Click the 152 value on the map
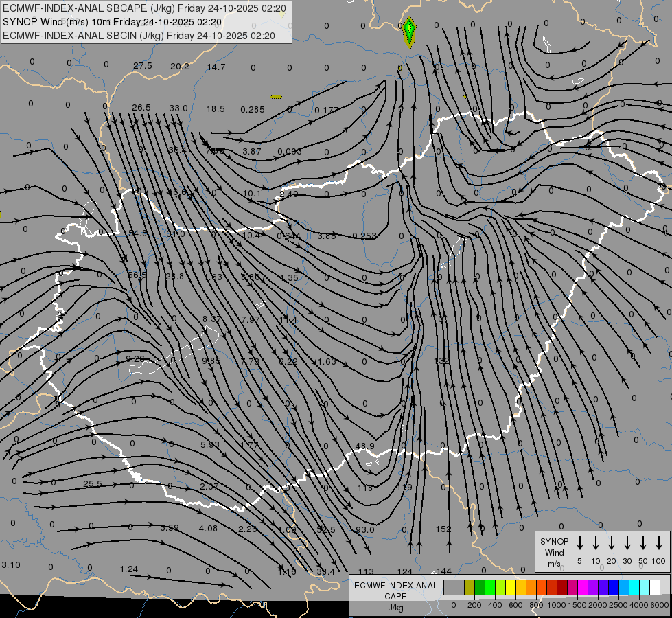 (443, 529)
